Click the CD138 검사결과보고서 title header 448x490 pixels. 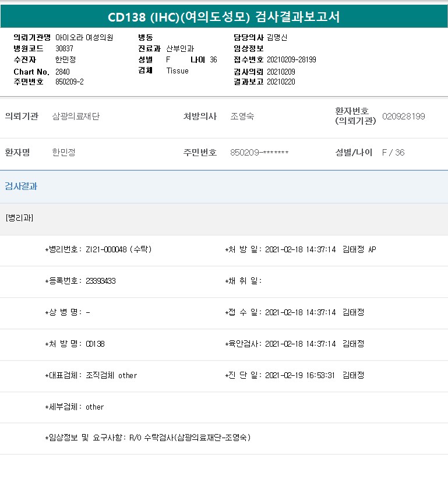224,17
